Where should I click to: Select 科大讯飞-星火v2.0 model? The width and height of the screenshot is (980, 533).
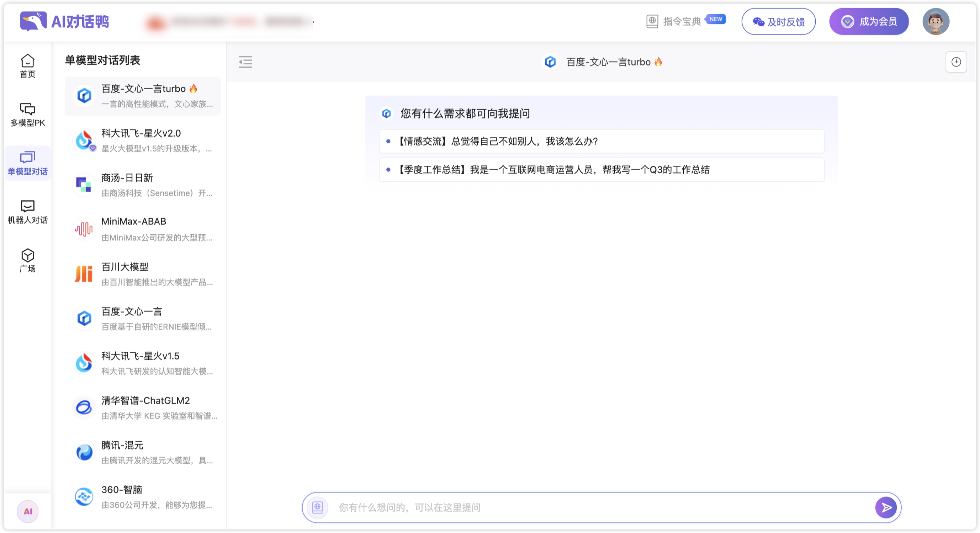[143, 140]
